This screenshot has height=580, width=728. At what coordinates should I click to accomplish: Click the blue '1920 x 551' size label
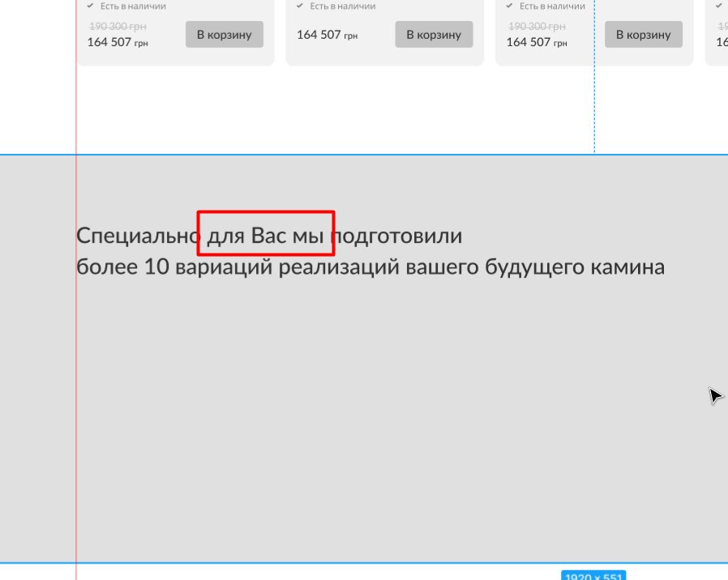click(593, 575)
